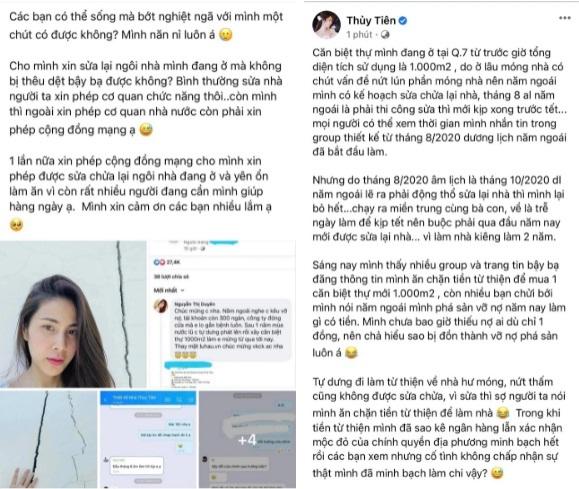Click the commenter avatar in comment screenshot

[161, 306]
